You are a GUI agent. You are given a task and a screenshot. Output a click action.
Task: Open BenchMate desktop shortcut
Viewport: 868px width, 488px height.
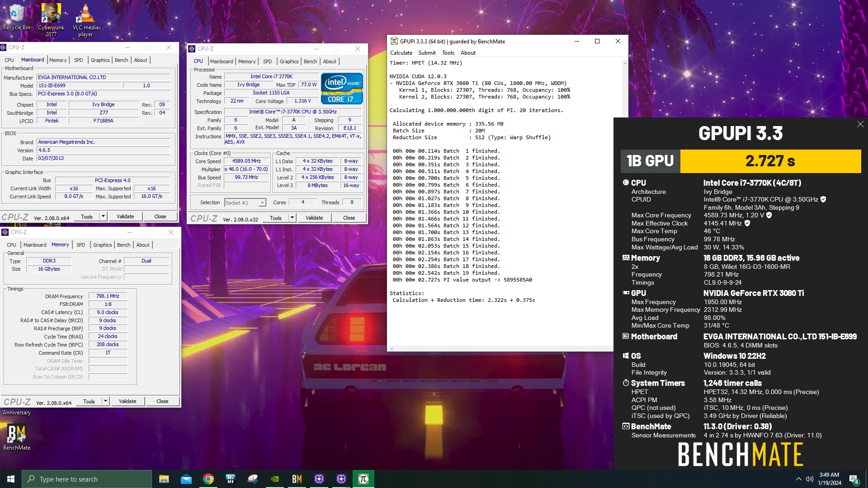point(17,437)
